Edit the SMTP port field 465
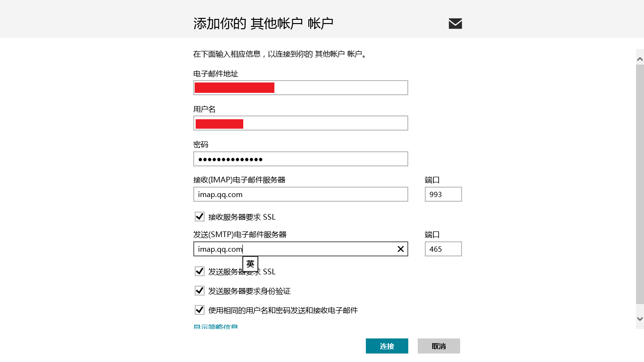 (443, 249)
